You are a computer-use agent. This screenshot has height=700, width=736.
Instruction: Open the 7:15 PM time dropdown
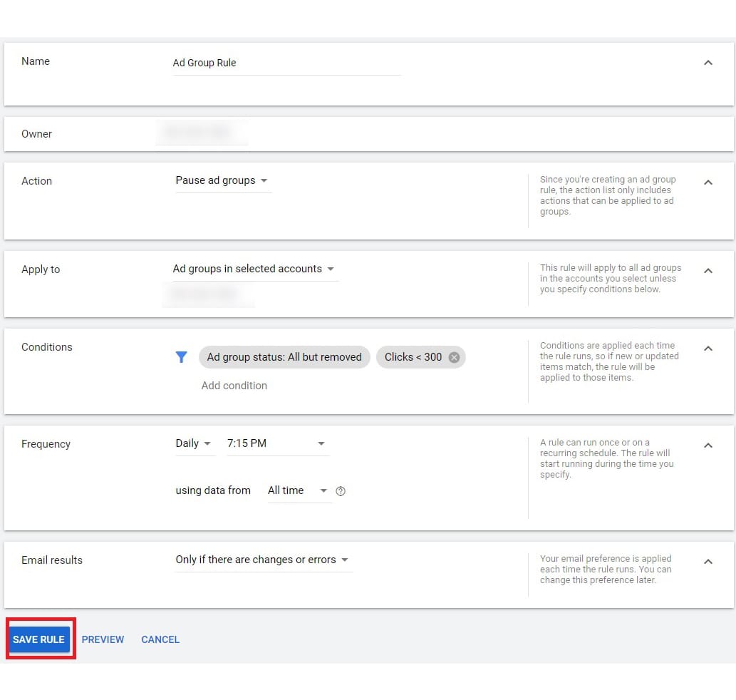click(276, 443)
